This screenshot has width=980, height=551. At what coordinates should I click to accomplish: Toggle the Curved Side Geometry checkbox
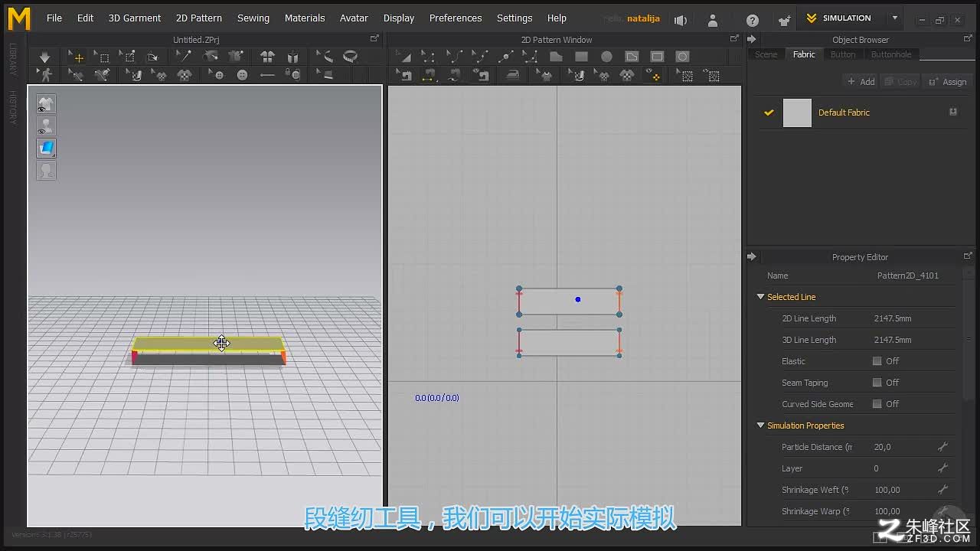click(x=877, y=404)
